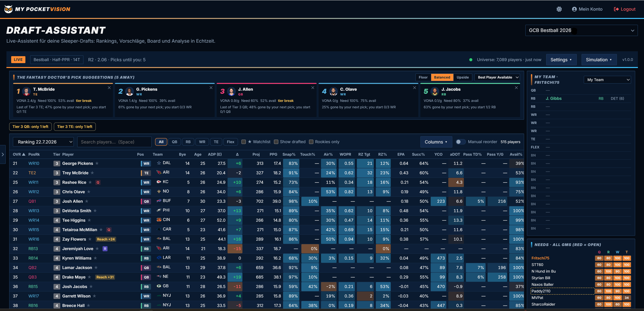The height and width of the screenshot is (311, 644).
Task: Click J. Allen player avatar
Action: point(231,91)
